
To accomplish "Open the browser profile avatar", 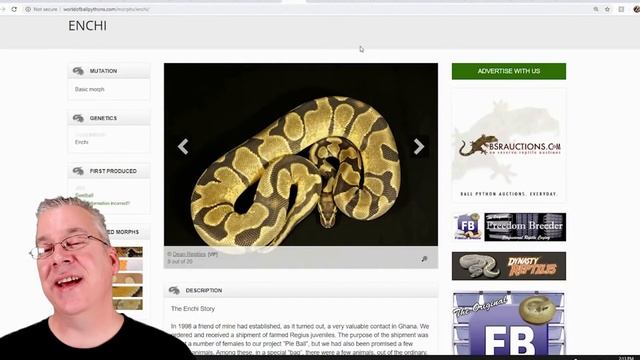I will [x=637, y=9].
